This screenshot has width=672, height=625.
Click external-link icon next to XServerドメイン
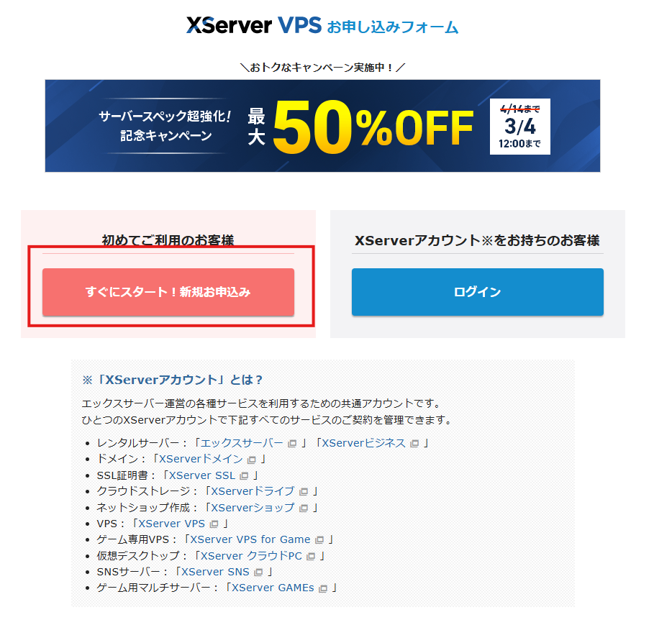pos(252,460)
